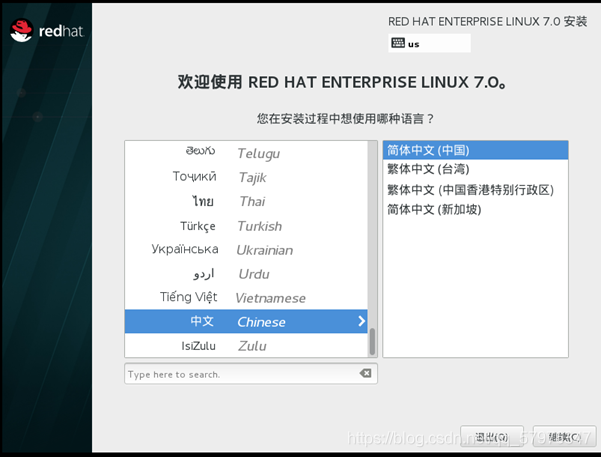Select Zulu language row
This screenshot has width=601, height=457.
click(x=246, y=345)
